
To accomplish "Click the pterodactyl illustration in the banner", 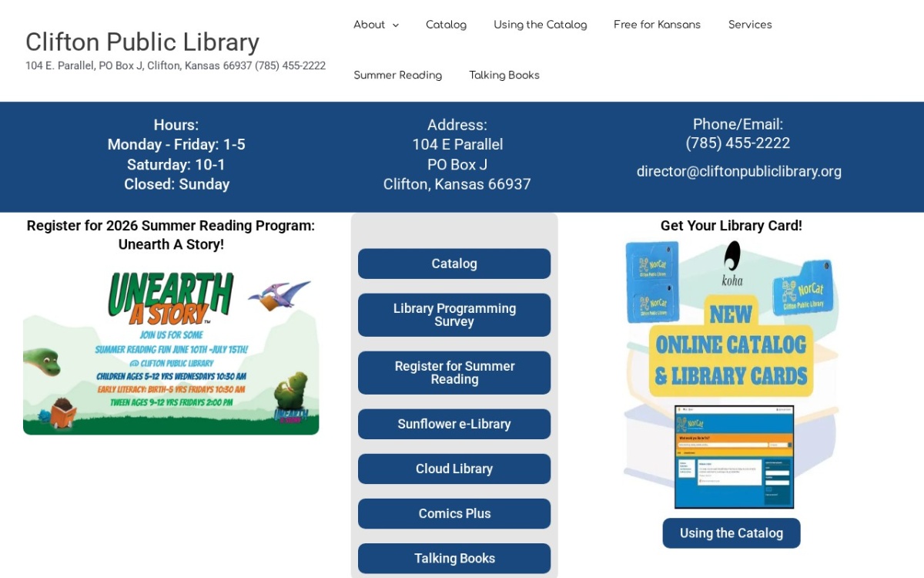I will click(x=279, y=295).
